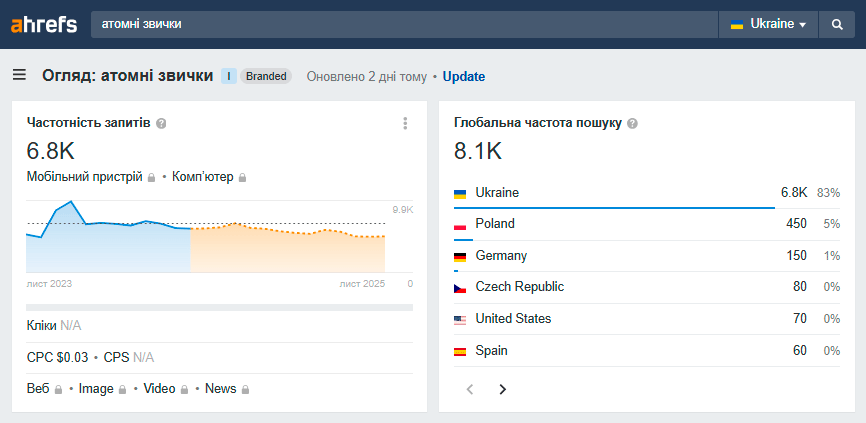This screenshot has width=866, height=423.
Task: Click the CPC $0.03 value
Action: tap(57, 358)
